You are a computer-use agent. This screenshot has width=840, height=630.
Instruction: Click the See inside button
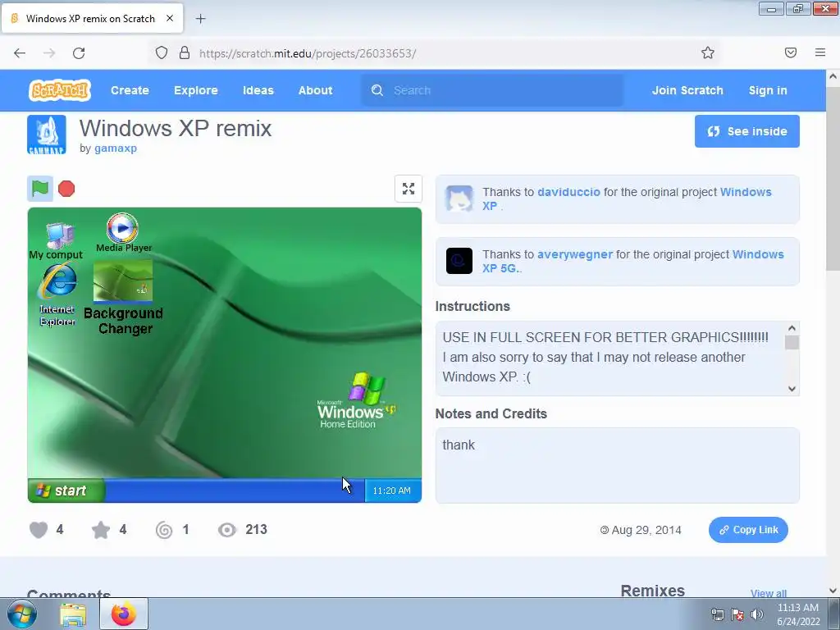[746, 131]
